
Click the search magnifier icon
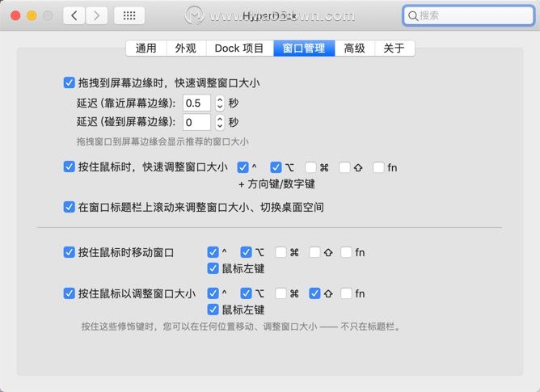pos(412,15)
